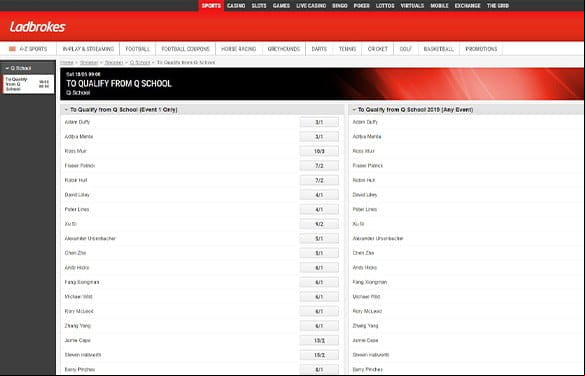The height and width of the screenshot is (376, 585).
Task: Open the Bingo top tab
Action: coord(340,6)
